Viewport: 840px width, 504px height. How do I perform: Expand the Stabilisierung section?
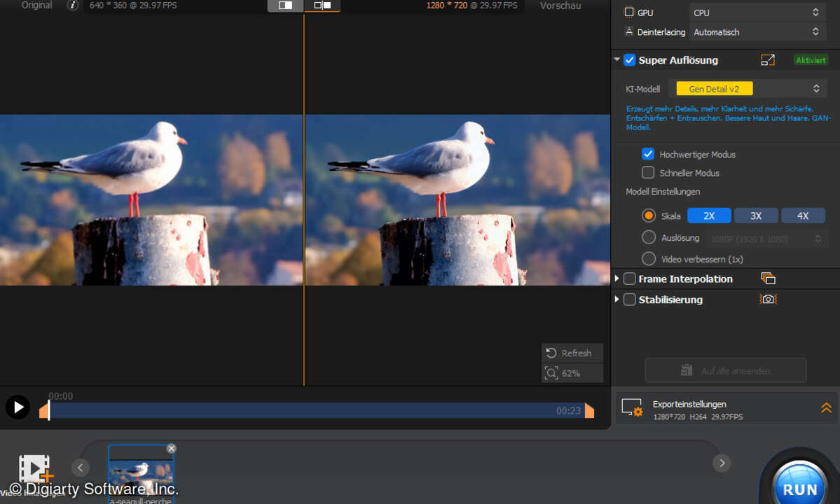[617, 299]
